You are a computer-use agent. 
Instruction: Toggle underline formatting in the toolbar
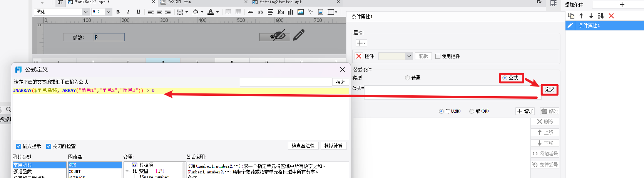pyautogui.click(x=138, y=12)
